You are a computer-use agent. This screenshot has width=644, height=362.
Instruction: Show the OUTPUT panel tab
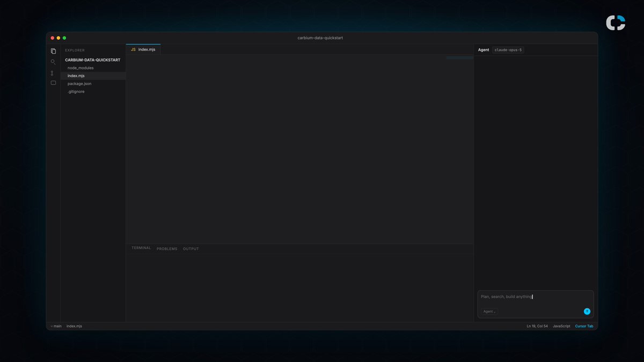(x=191, y=249)
